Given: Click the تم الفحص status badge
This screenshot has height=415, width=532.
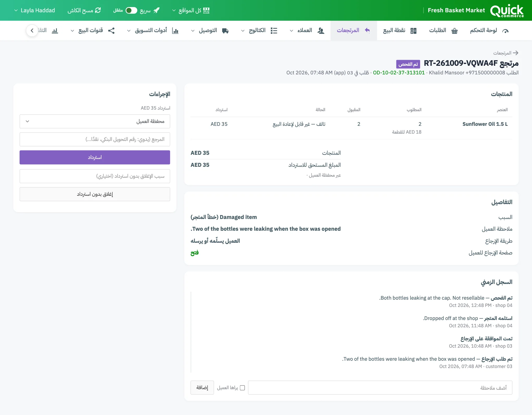Looking at the screenshot, I should 408,64.
